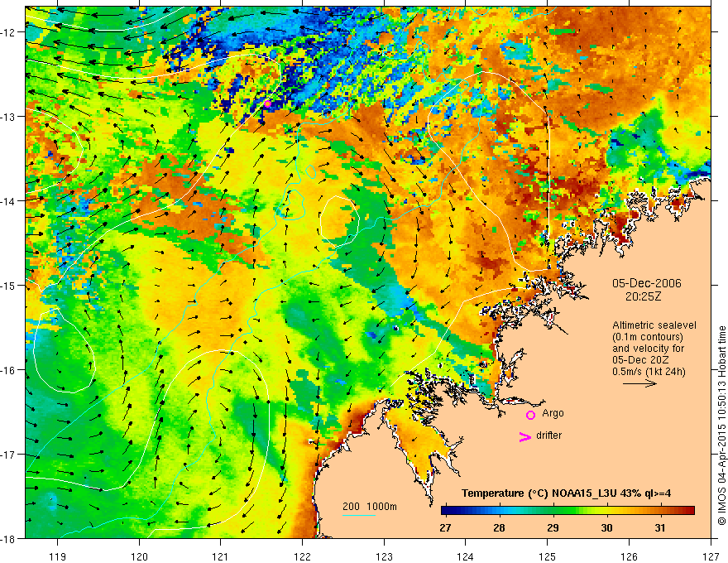728x563 pixels.
Task: Click longitude axis label '125'
Action: click(548, 556)
